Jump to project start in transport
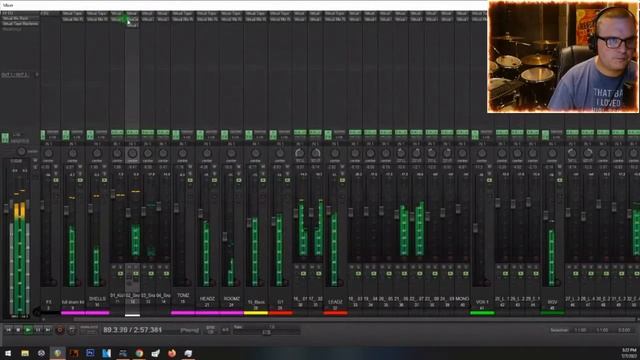640x360 pixels. coord(8,330)
